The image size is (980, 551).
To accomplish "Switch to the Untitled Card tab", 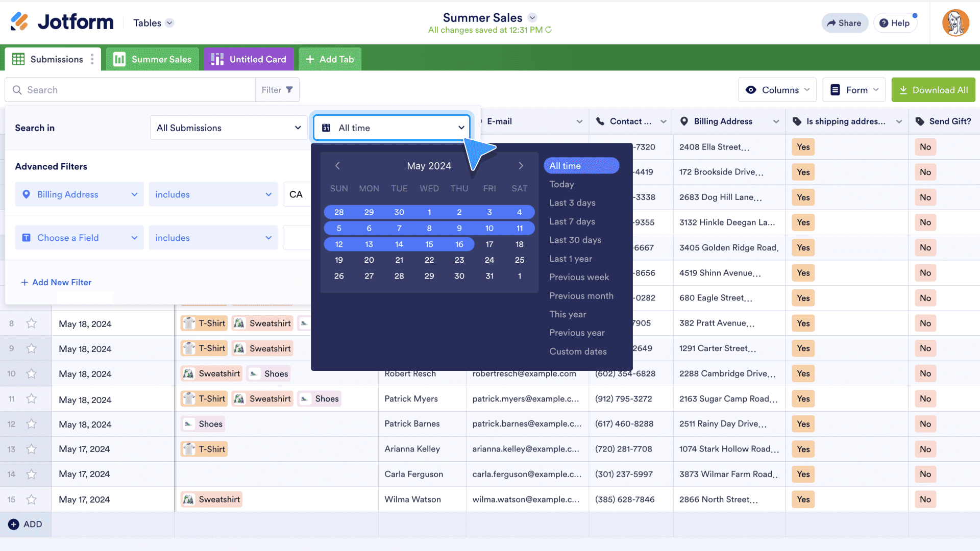I will [249, 59].
